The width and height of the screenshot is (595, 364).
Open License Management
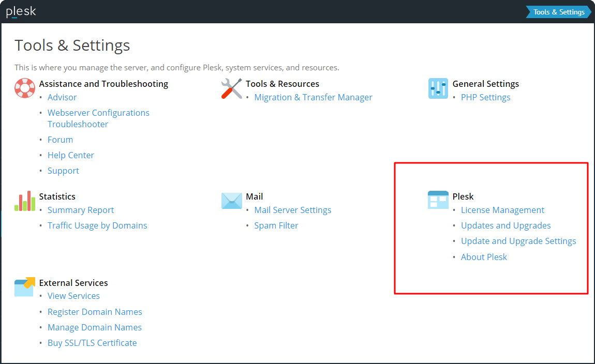(502, 210)
